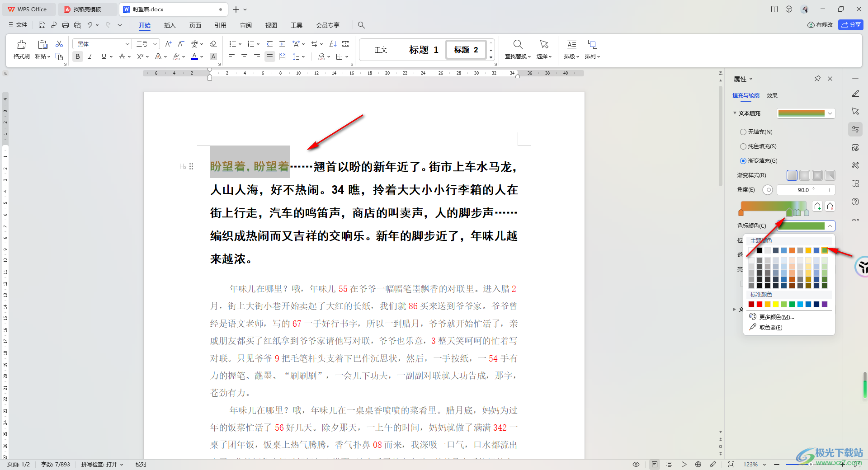
Task: Select No Fill (无填充) radio option
Action: (x=743, y=132)
